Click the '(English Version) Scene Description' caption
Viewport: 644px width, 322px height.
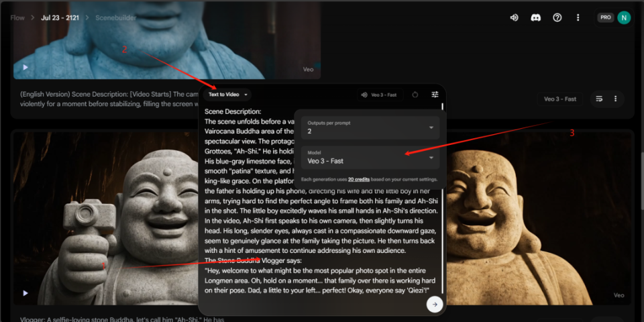click(109, 99)
